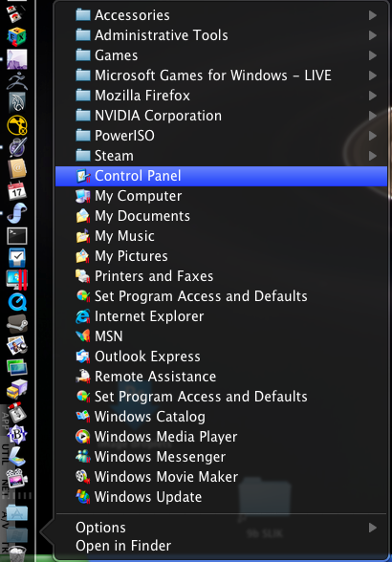Open Windows Catalog
Screen dimensions: 392x562
pyautogui.click(x=221, y=417)
